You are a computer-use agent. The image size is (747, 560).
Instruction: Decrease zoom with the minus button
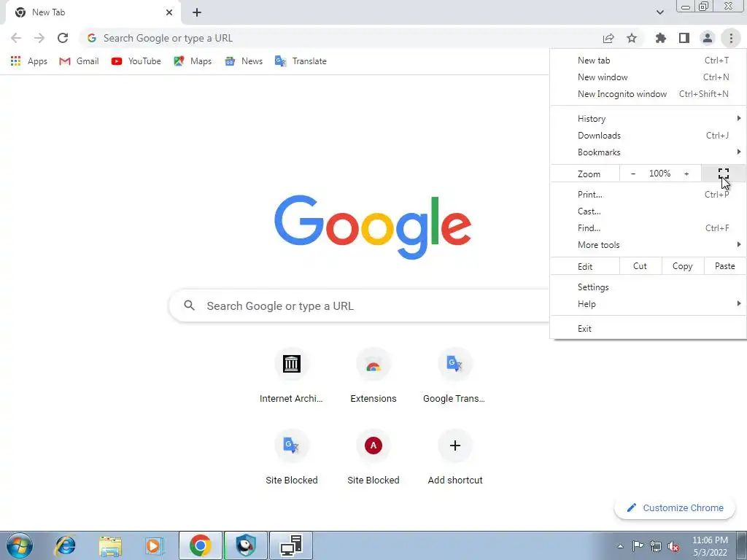[633, 174]
